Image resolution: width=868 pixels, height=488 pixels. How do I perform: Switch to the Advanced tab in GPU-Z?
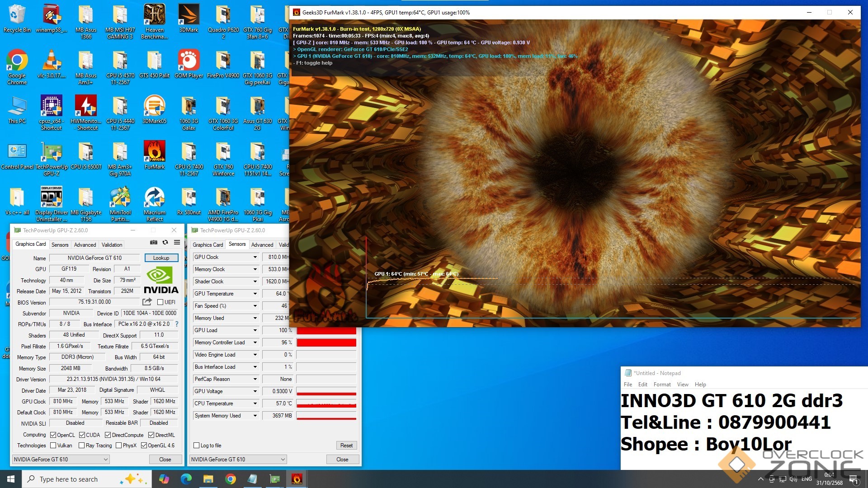click(85, 245)
